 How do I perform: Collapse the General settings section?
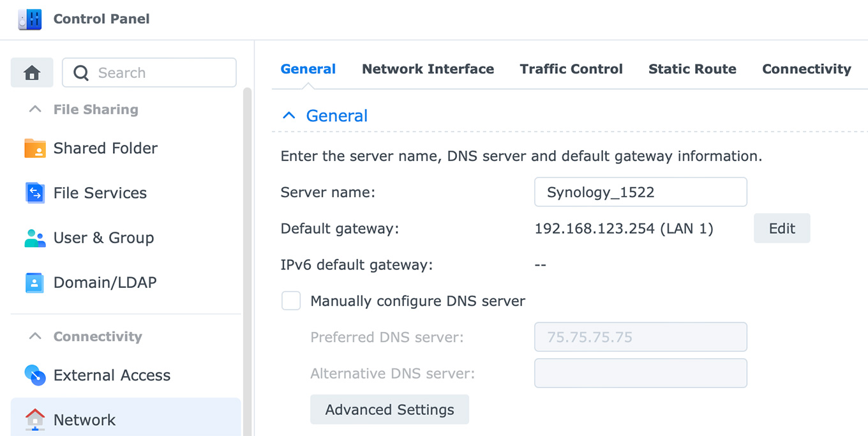(x=289, y=116)
